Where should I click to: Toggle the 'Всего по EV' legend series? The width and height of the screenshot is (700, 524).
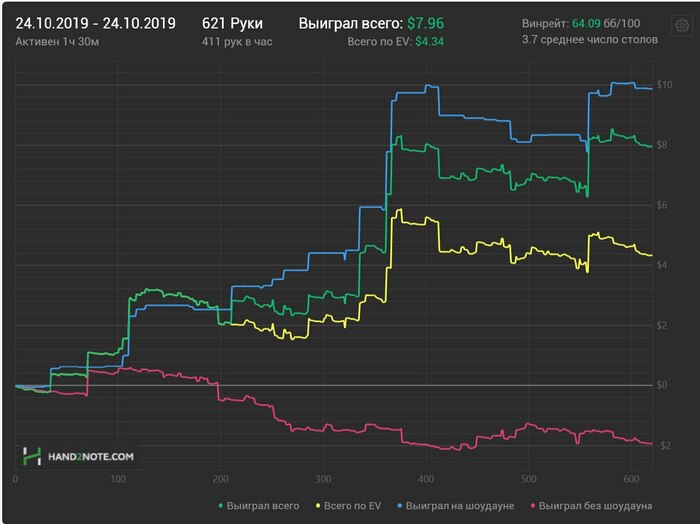349,506
